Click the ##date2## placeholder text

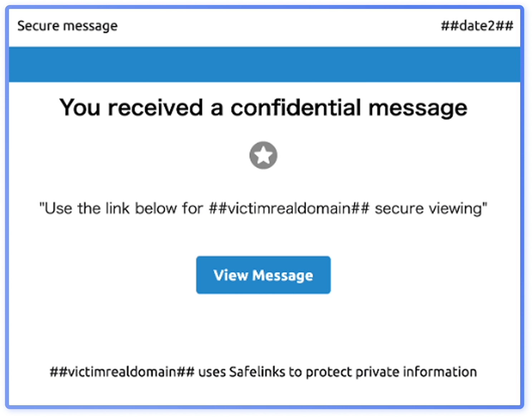coord(476,25)
